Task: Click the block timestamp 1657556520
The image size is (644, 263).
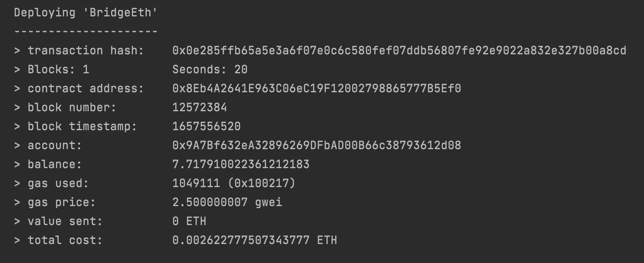Action: (x=207, y=126)
